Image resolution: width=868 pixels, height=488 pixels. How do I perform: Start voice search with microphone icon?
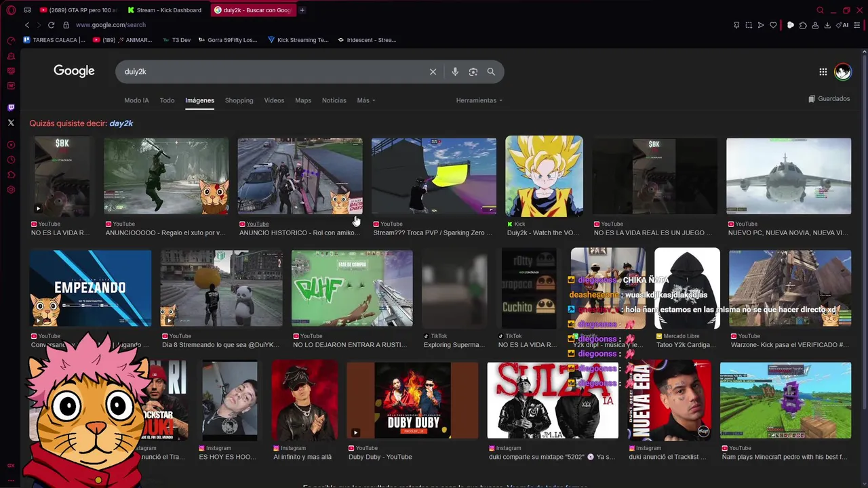pyautogui.click(x=455, y=72)
